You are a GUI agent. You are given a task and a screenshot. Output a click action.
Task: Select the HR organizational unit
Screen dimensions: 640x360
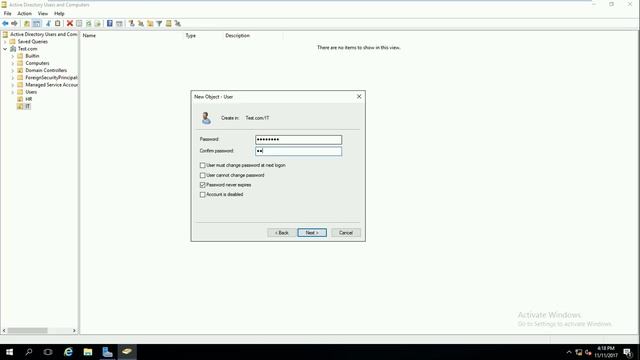point(29,99)
